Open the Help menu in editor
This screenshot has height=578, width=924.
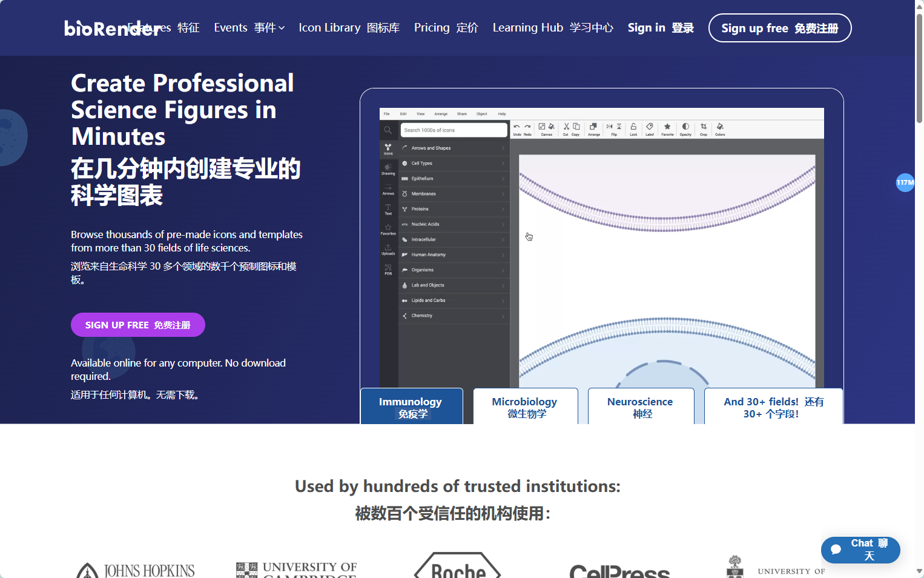click(501, 114)
